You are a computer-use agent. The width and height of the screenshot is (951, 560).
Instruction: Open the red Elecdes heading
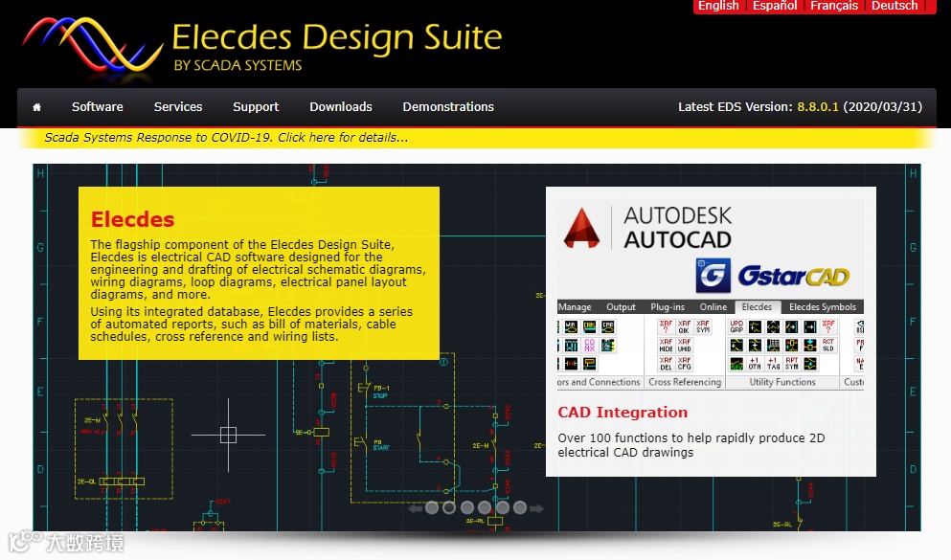pyautogui.click(x=132, y=219)
